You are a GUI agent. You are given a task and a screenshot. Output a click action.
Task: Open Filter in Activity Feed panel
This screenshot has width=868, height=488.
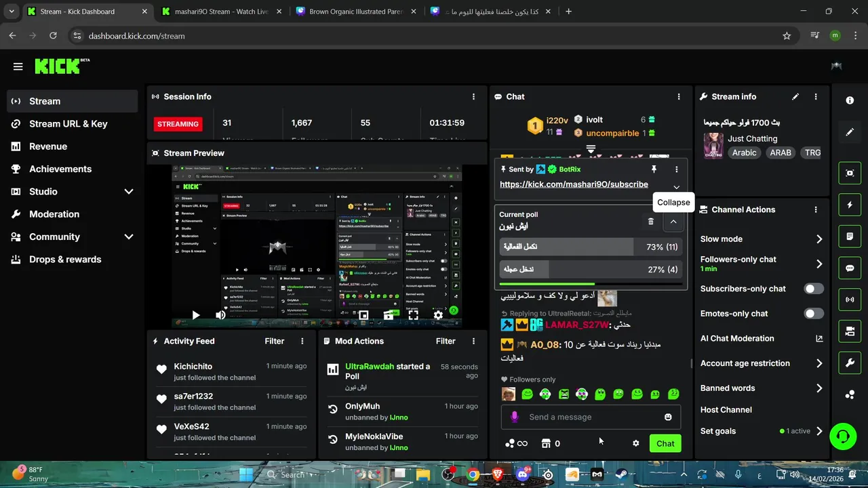(x=274, y=342)
